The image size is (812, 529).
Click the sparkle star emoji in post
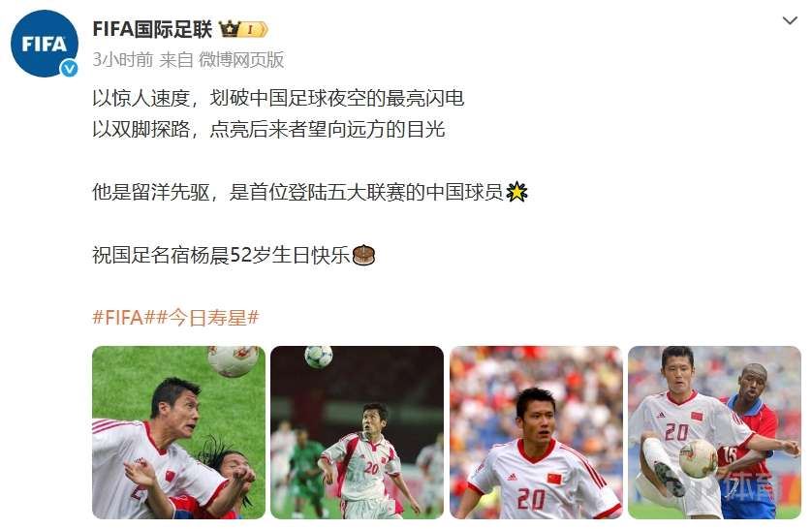(x=516, y=192)
